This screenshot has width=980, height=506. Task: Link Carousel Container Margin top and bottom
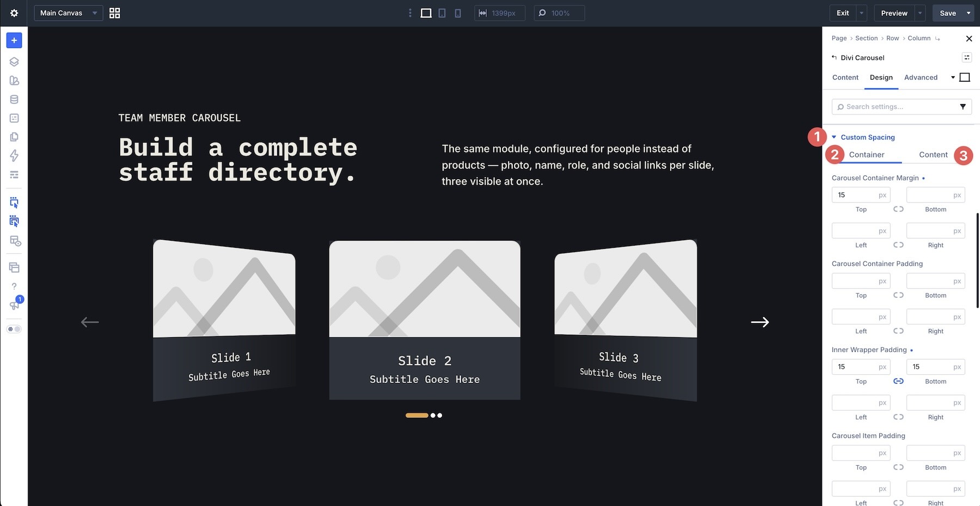point(898,209)
